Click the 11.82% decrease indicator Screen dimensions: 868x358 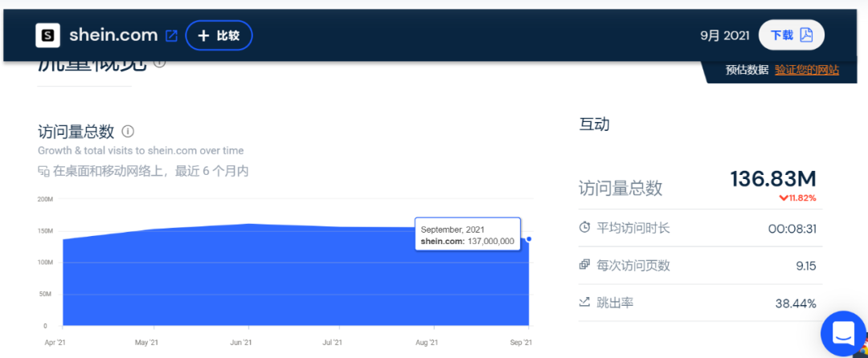coord(797,197)
